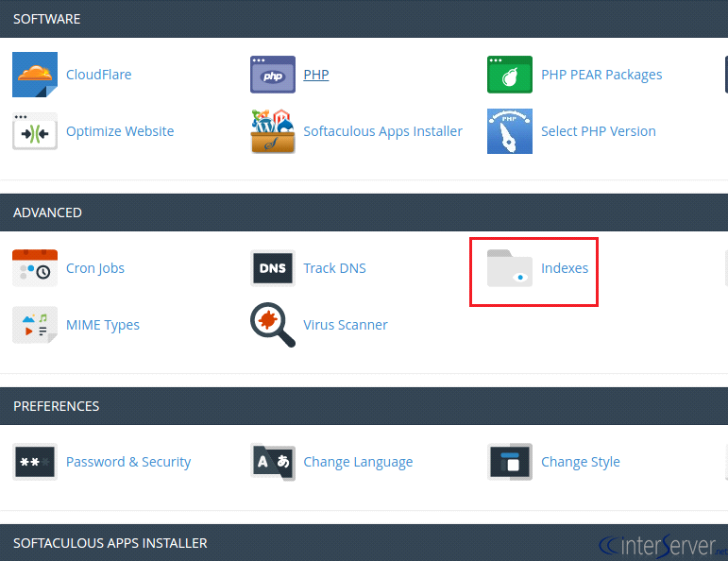Open the green PHP PEAR Packages icon
This screenshot has width=728, height=561.
pos(510,75)
